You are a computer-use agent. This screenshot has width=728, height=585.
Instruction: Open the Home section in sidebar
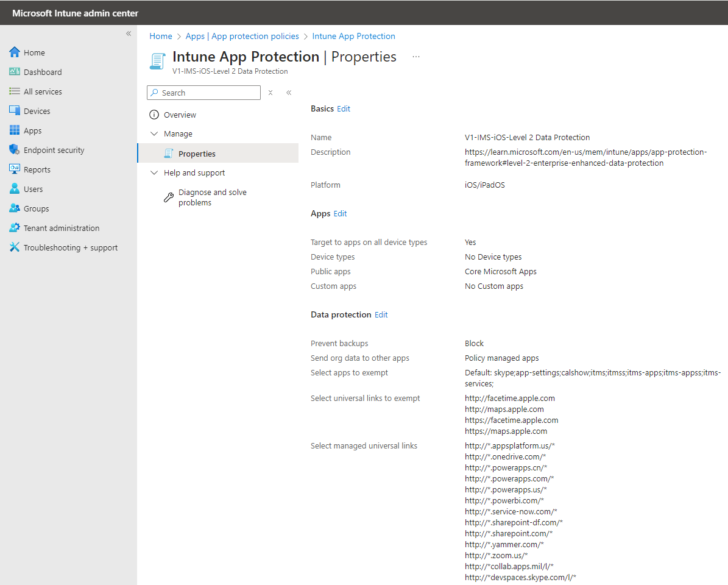(x=16, y=52)
